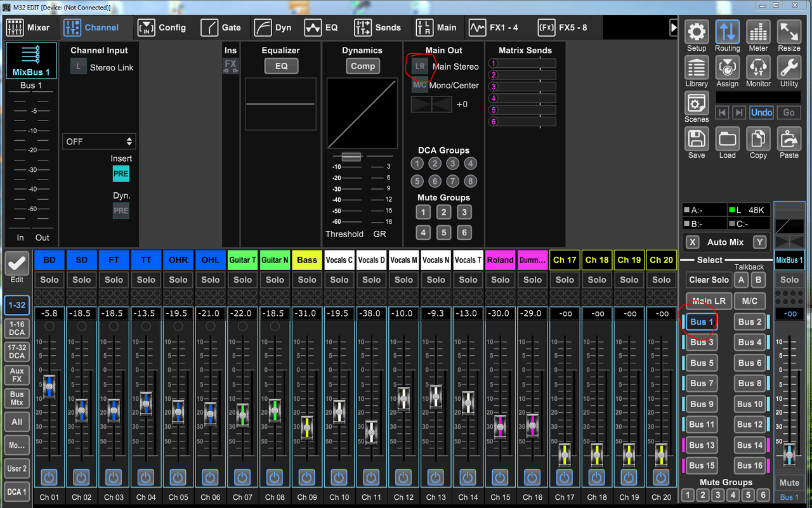This screenshot has width=812, height=508.
Task: Click the EQ button in Equalizer
Action: click(x=281, y=66)
